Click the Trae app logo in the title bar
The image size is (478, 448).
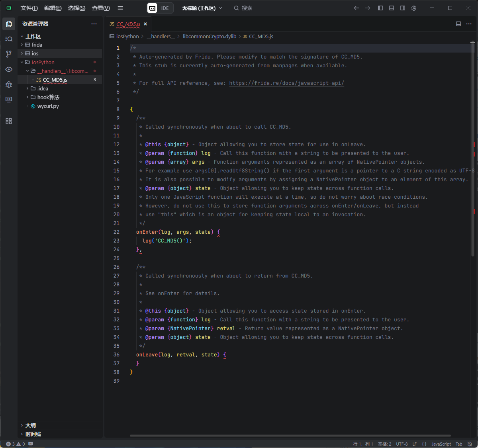tap(9, 8)
